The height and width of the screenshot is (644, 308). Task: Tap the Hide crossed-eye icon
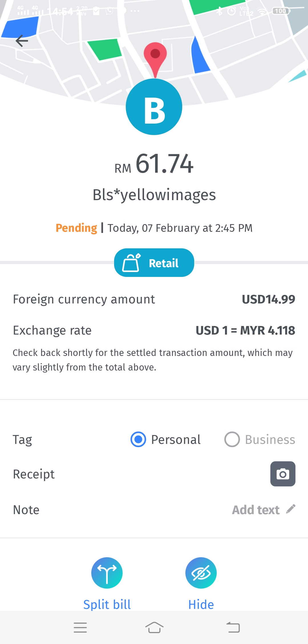click(x=201, y=573)
